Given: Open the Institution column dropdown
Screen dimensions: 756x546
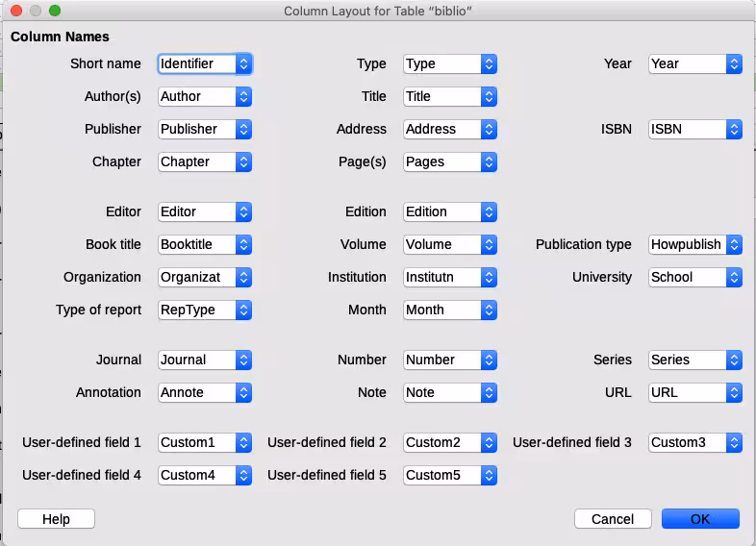Looking at the screenshot, I should tap(450, 278).
